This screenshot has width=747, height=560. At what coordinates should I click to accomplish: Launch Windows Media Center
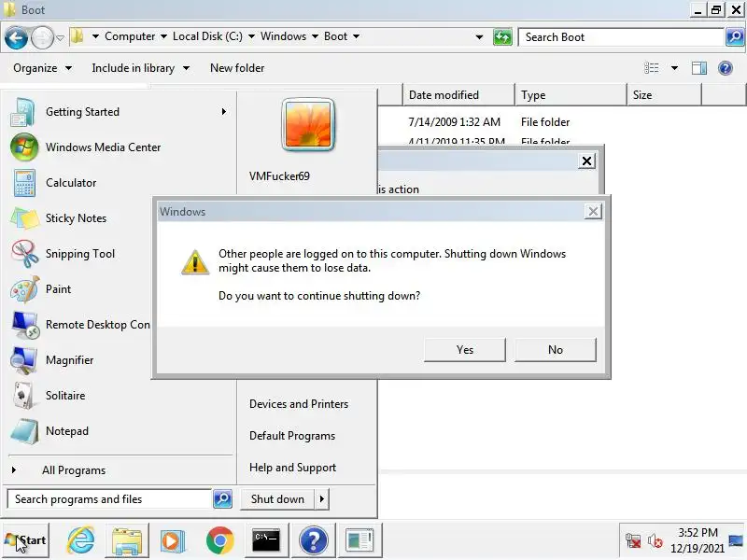pos(120,147)
